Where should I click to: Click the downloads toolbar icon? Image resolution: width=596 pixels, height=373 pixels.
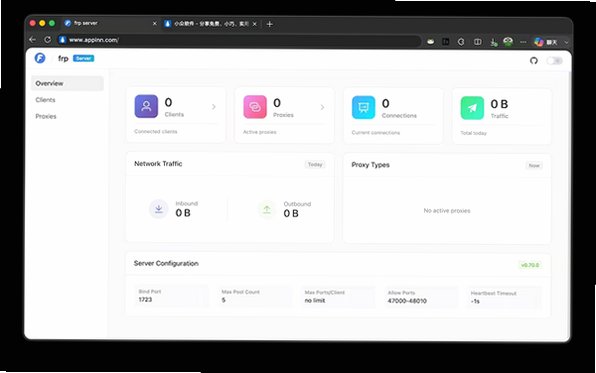(493, 42)
